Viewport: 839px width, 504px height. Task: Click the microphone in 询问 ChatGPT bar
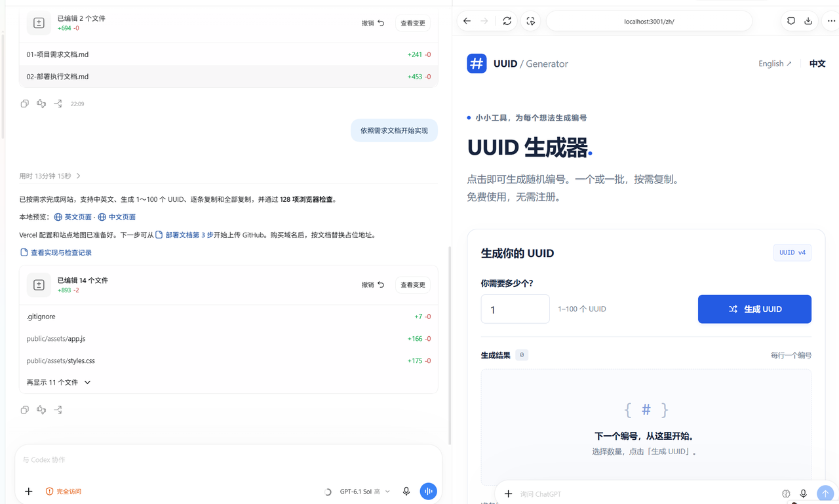(x=804, y=494)
